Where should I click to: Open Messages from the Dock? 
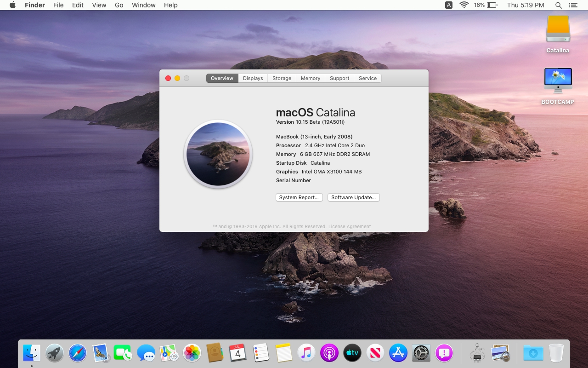[x=146, y=353]
